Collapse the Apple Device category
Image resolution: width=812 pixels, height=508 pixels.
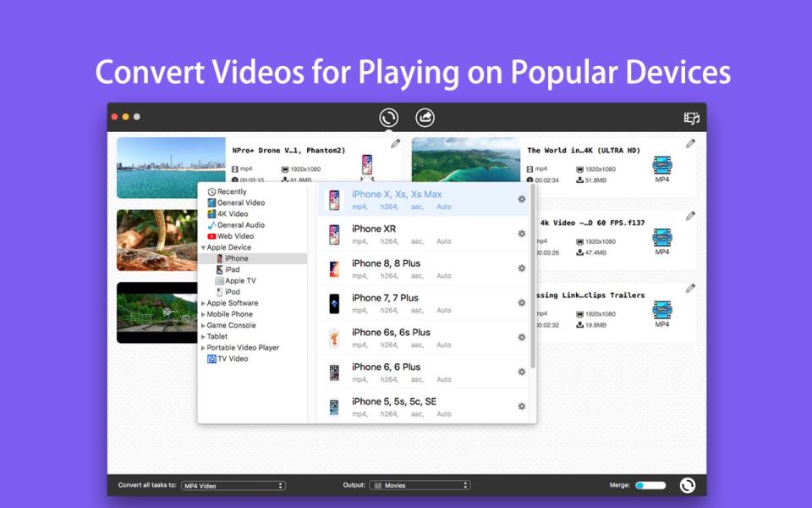coord(203,248)
